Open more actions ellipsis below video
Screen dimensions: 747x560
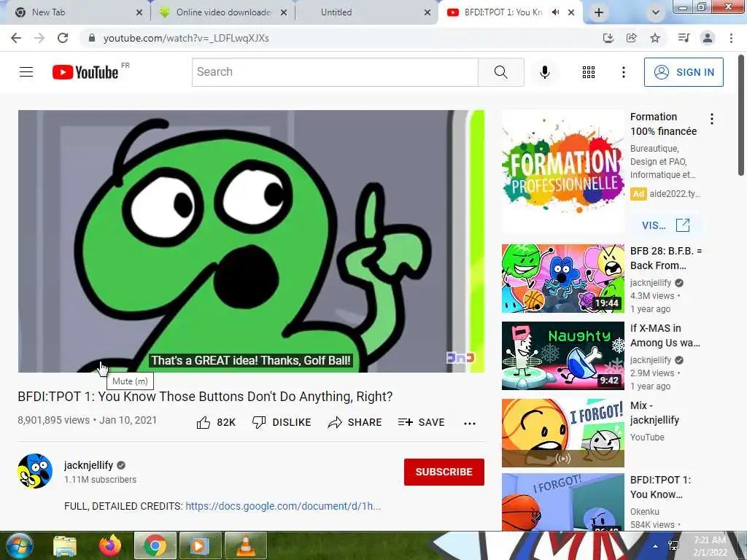tap(470, 424)
